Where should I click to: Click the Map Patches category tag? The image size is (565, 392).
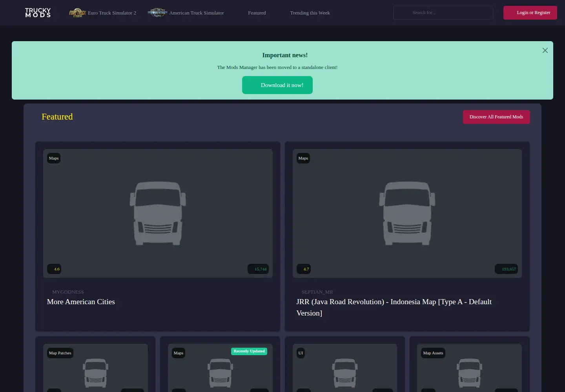point(60,353)
